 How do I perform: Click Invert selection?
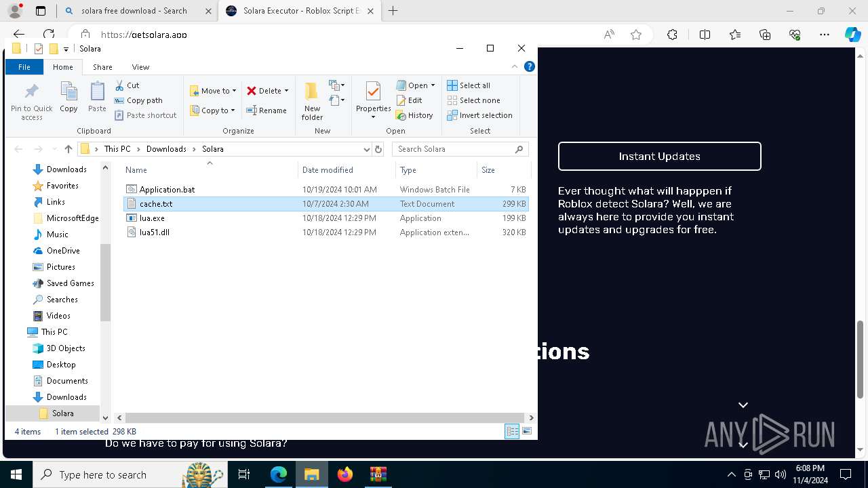[x=479, y=115]
